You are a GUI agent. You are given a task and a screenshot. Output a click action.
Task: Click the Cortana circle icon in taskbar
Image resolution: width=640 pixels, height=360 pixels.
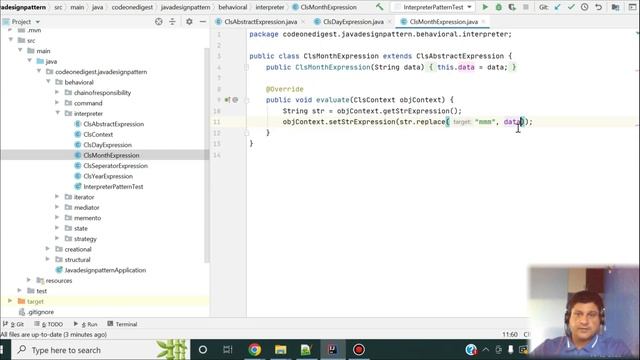203,350
